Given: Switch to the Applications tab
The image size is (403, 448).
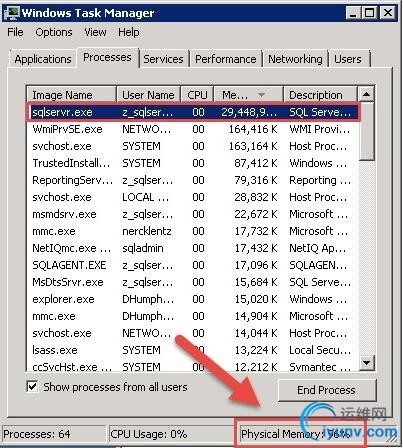Looking at the screenshot, I should [43, 59].
